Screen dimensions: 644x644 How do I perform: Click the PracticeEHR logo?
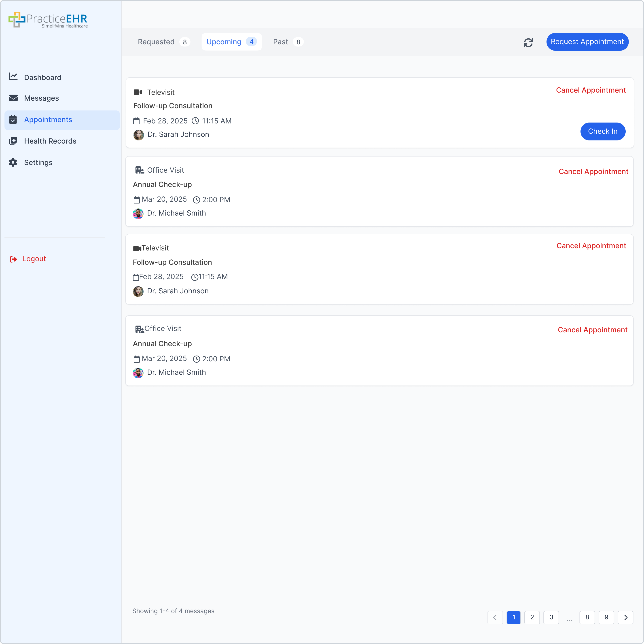click(x=48, y=20)
